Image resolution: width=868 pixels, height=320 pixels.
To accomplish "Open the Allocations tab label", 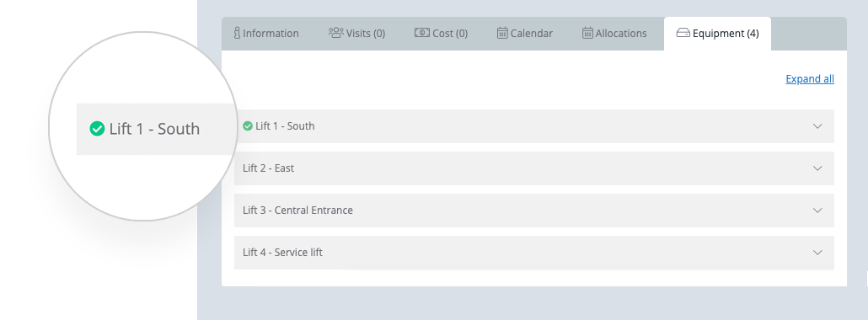I will tap(621, 33).
